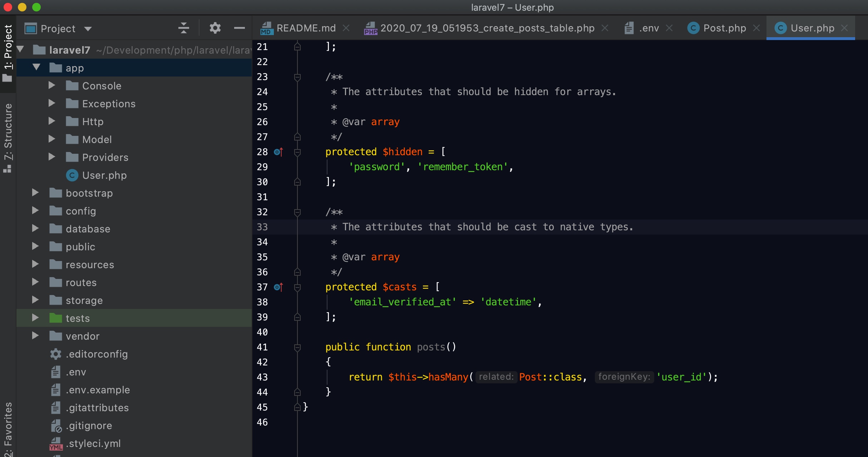Click the $hidden variable in editor
This screenshot has height=457, width=868.
403,152
